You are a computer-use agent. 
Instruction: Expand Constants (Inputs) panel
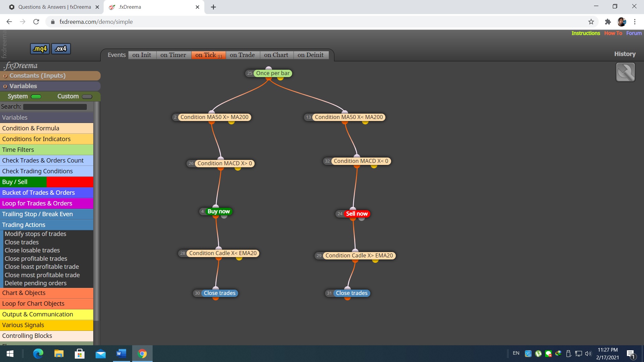click(50, 76)
